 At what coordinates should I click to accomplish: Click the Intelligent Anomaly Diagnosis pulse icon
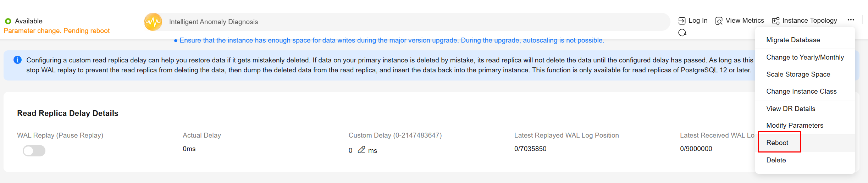(153, 22)
